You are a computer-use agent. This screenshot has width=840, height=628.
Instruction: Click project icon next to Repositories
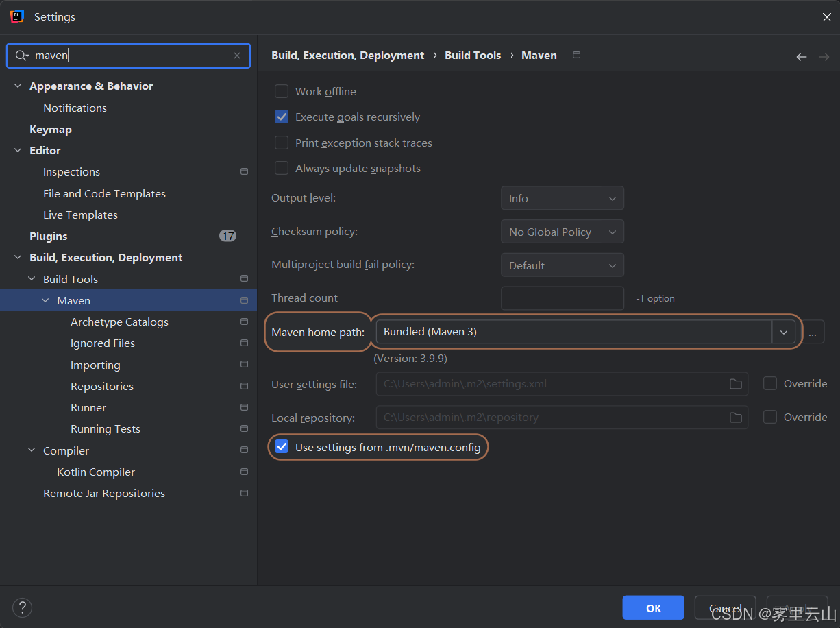click(x=244, y=386)
